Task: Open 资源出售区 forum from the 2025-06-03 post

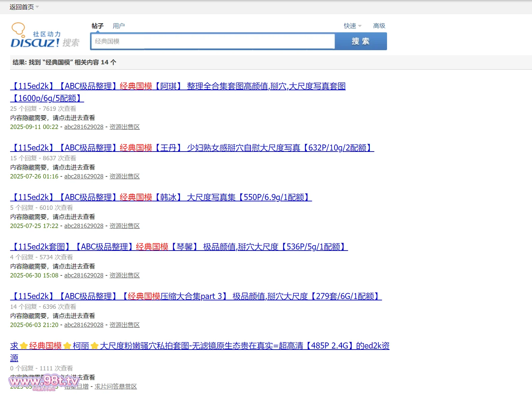Action: click(x=124, y=325)
